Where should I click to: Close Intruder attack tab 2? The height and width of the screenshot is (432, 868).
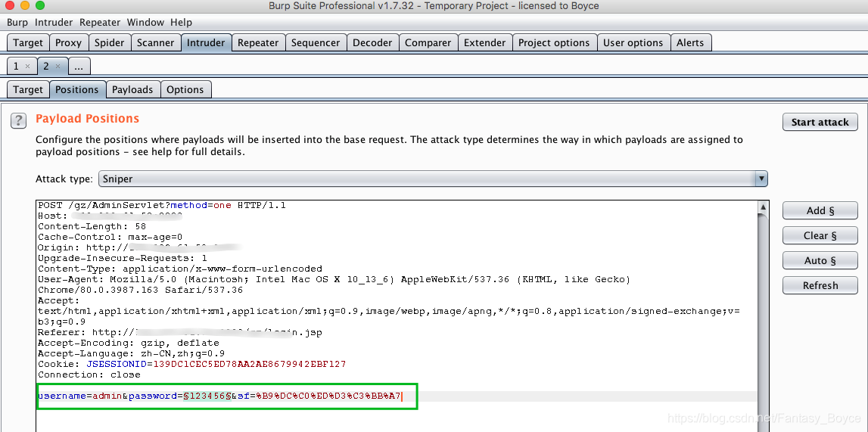[x=58, y=67]
